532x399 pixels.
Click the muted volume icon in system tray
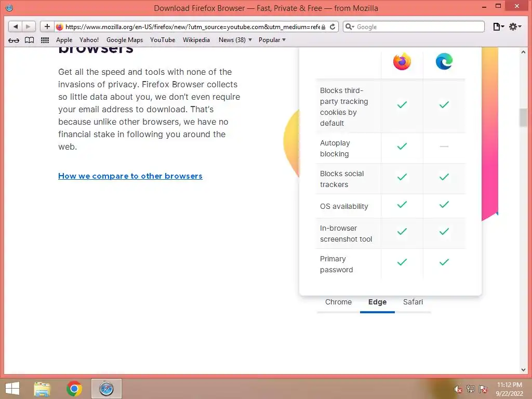[458, 389]
